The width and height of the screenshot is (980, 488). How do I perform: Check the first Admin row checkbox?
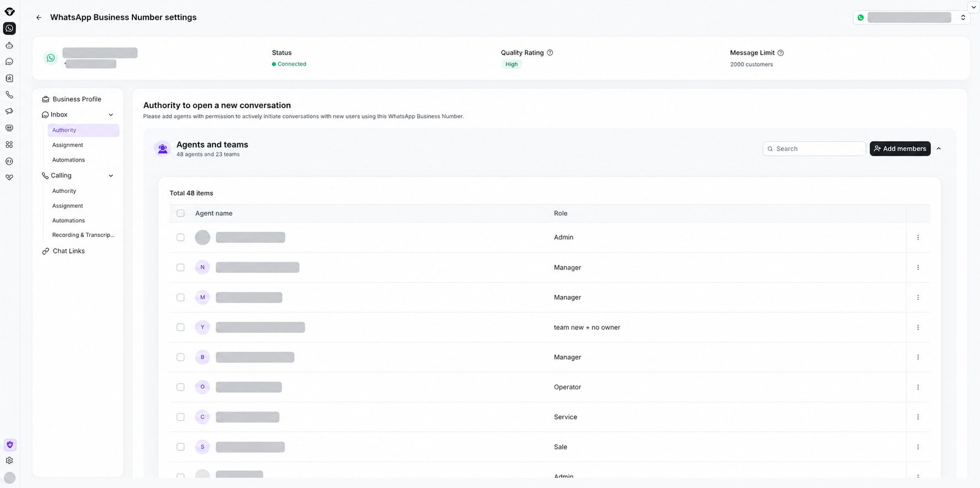coord(180,237)
